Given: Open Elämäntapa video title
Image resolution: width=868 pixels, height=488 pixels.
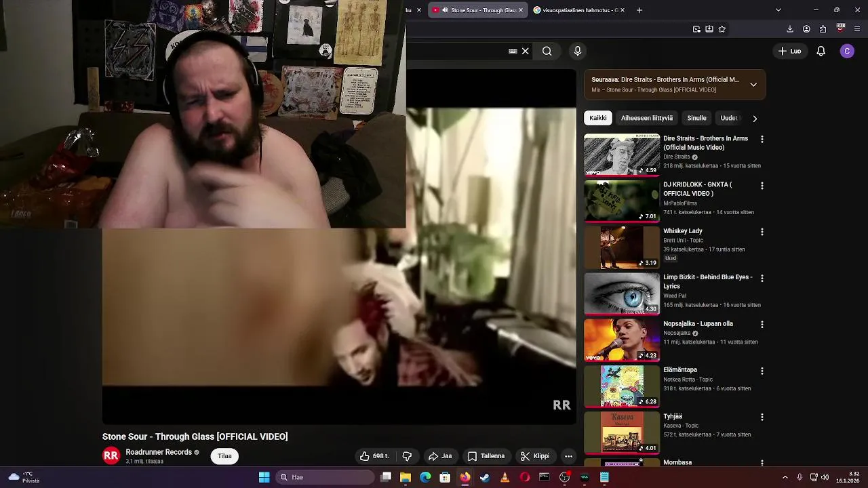Looking at the screenshot, I should [680, 370].
